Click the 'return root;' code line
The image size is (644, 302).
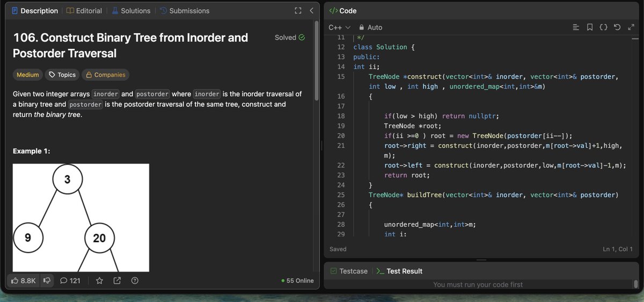(x=407, y=175)
